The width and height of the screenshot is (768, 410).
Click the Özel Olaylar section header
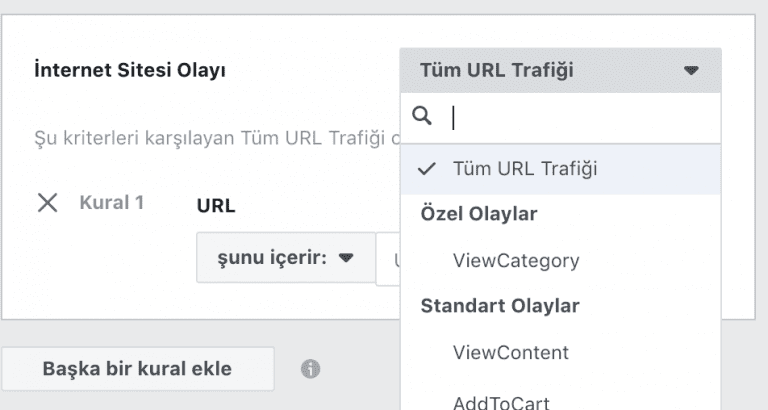[x=479, y=214]
